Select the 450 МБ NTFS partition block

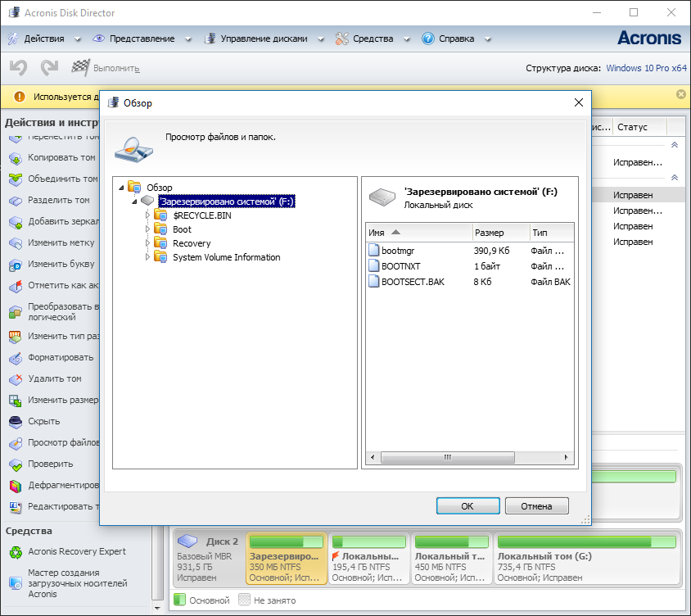[451, 558]
